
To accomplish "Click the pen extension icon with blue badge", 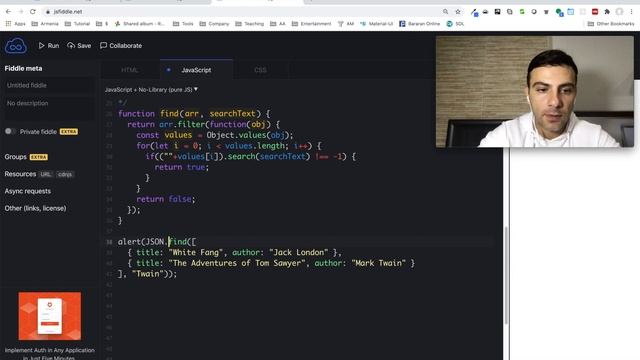I will click(x=474, y=12).
